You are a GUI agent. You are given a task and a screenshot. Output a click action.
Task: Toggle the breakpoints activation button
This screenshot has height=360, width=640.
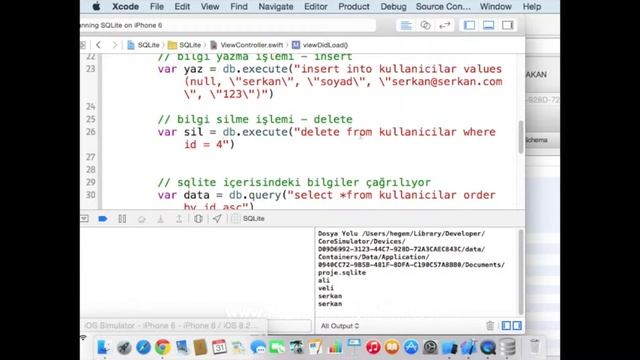[x=102, y=219]
